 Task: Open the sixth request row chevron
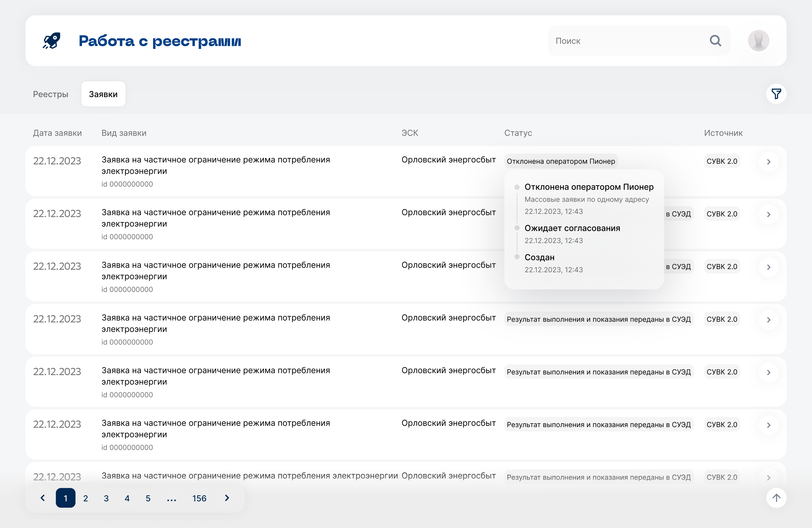(769, 425)
